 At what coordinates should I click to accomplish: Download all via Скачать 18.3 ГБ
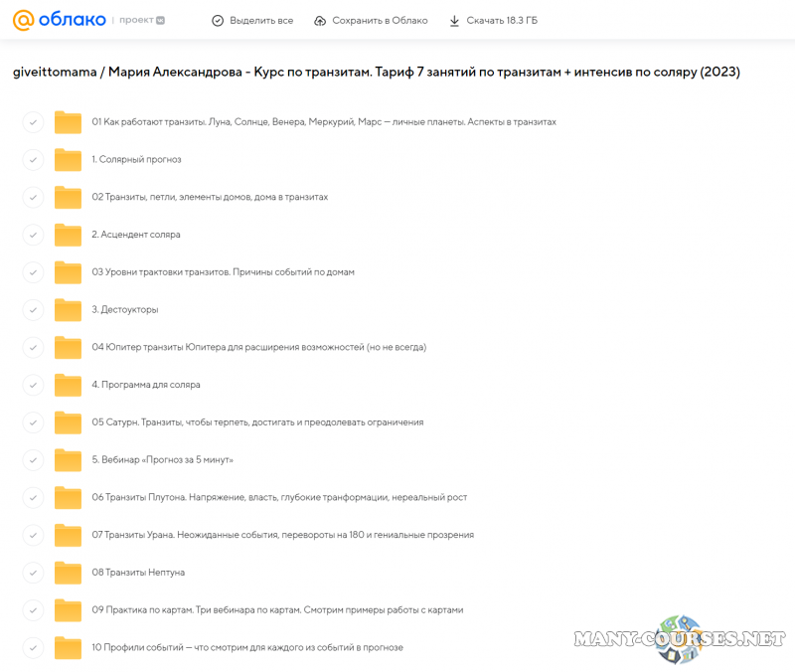502,21
